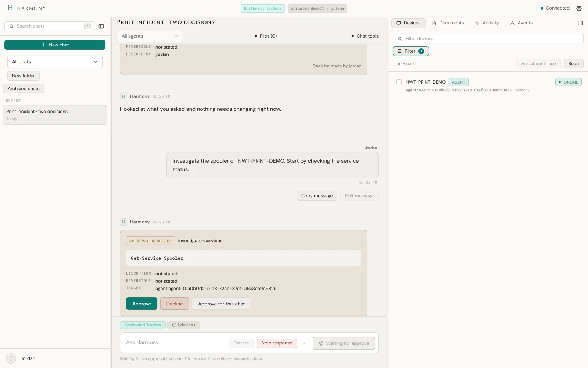Click the Connected status indicator
Screen dimensions: 588x368
(555, 8)
